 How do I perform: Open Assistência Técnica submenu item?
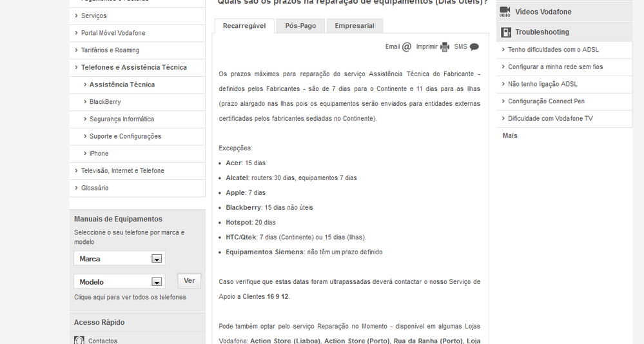coord(122,85)
